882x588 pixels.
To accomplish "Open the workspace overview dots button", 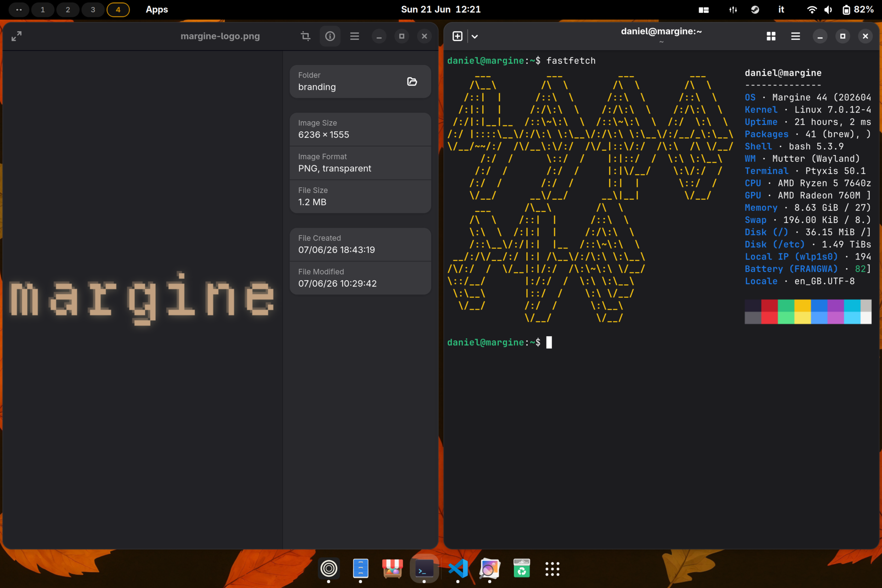I will click(x=19, y=10).
